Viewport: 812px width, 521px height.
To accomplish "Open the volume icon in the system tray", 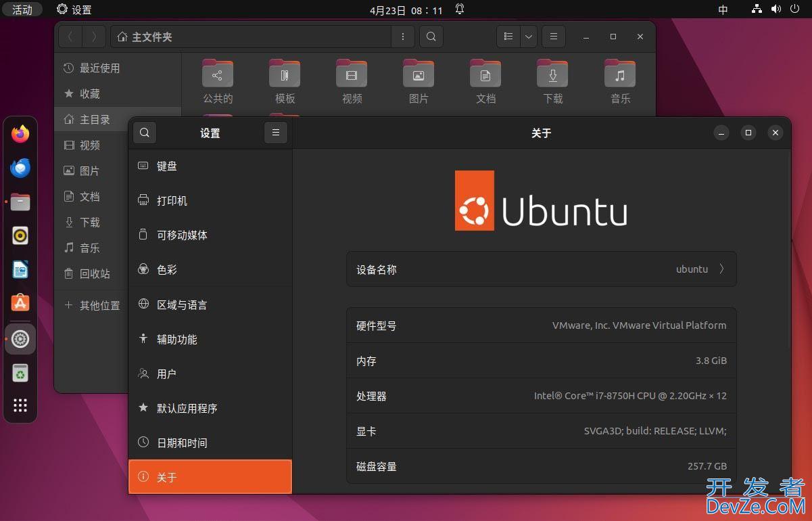I will tap(775, 9).
